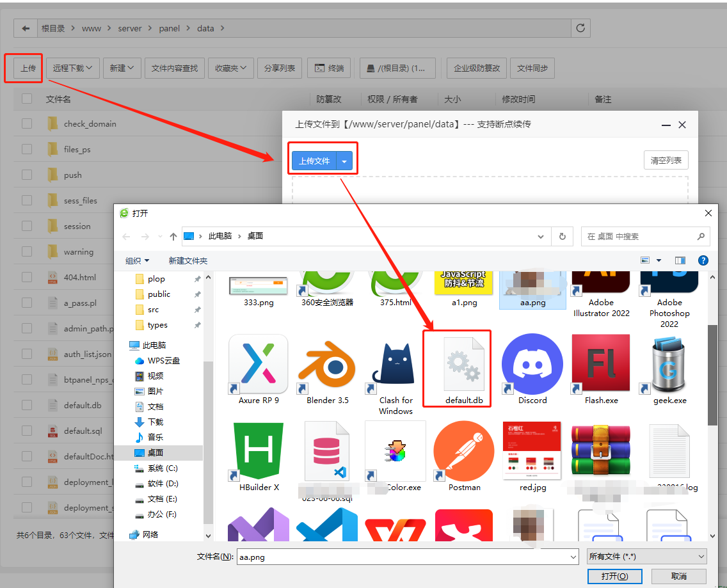
Task: Click the 文件名 input field
Action: (403, 557)
